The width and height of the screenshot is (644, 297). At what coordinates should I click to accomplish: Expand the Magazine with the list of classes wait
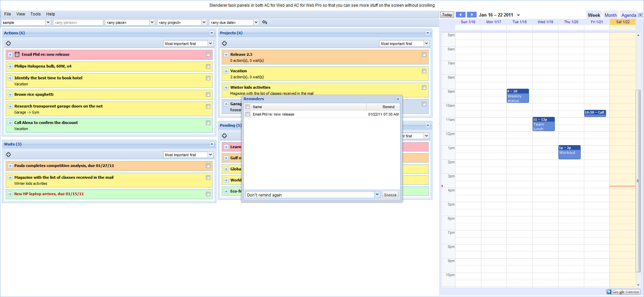coord(10,177)
